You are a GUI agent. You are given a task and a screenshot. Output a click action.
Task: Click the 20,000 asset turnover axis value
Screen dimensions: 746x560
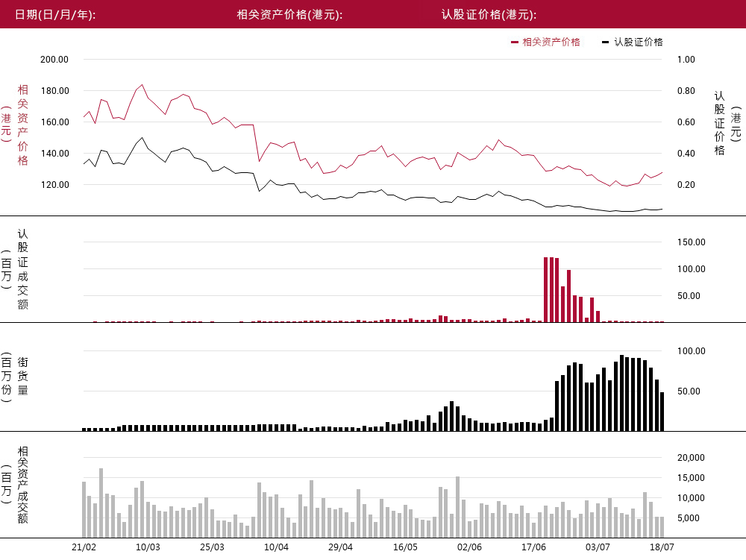pyautogui.click(x=691, y=457)
